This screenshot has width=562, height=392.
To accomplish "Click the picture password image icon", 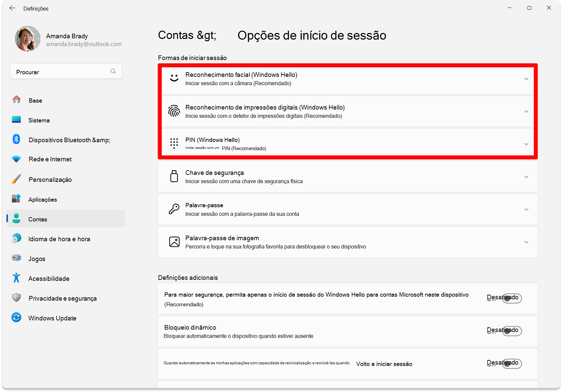I will pyautogui.click(x=174, y=242).
